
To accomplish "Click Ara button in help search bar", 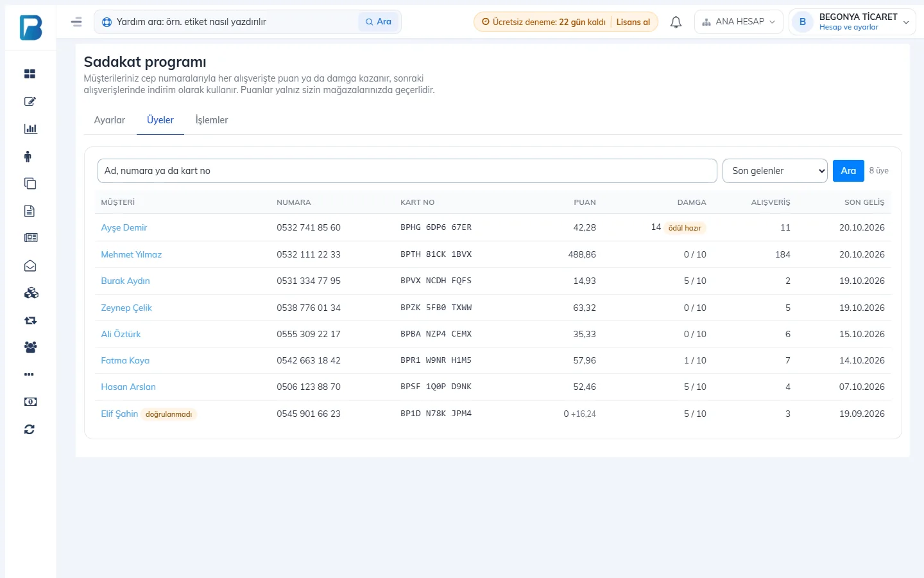I will 379,22.
